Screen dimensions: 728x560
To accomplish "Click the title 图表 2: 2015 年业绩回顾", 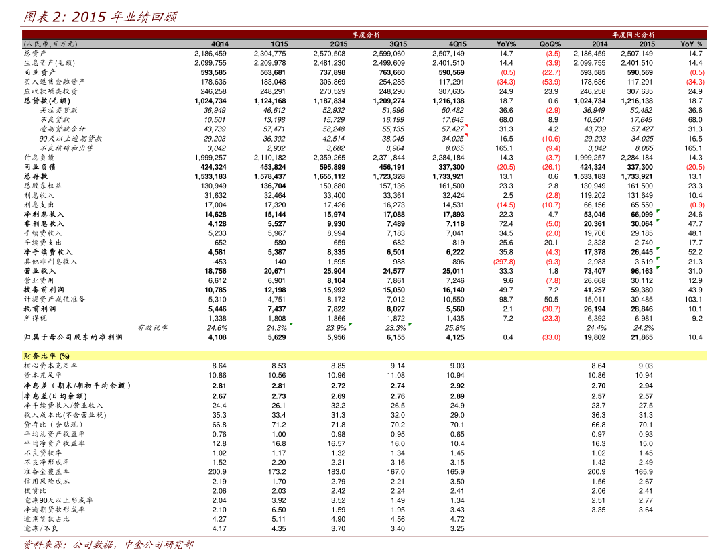I will pyautogui.click(x=100, y=17).
